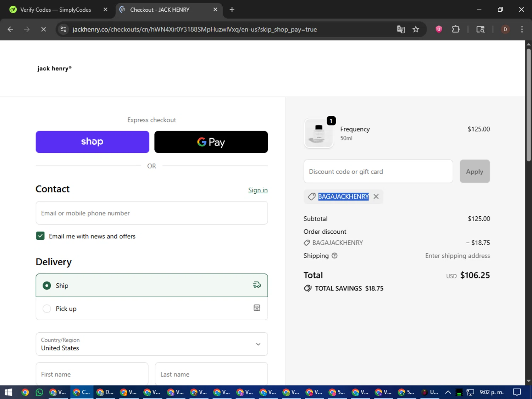Show hidden tray icons chevron
Screen dimensions: 532x399
point(448,392)
